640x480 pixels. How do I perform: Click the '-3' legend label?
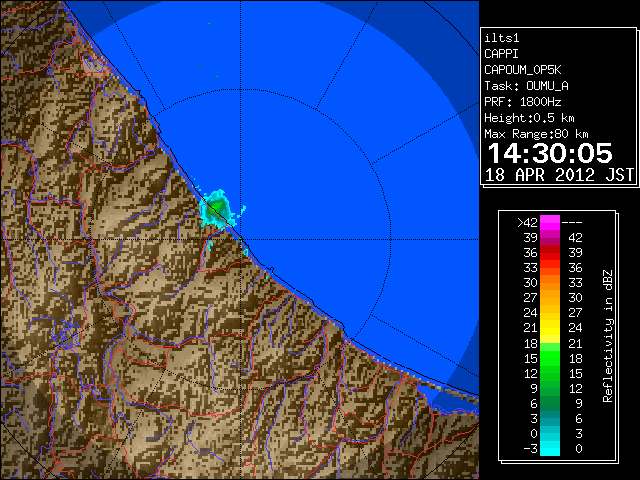click(x=530, y=449)
